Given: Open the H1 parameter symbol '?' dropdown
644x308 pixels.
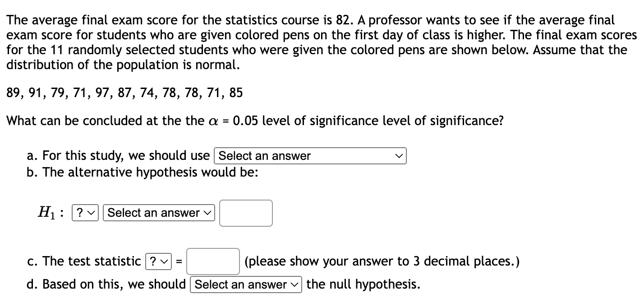Looking at the screenshot, I should point(86,213).
